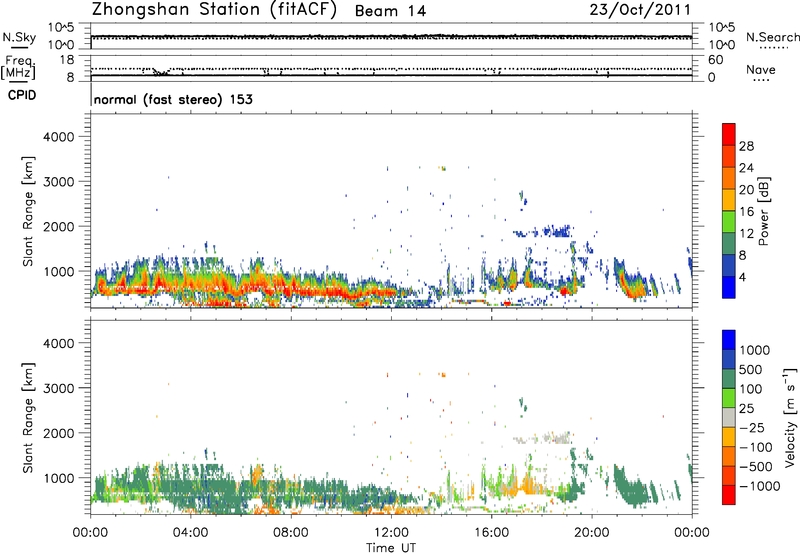Click the 'CPID' row label

[x=22, y=95]
